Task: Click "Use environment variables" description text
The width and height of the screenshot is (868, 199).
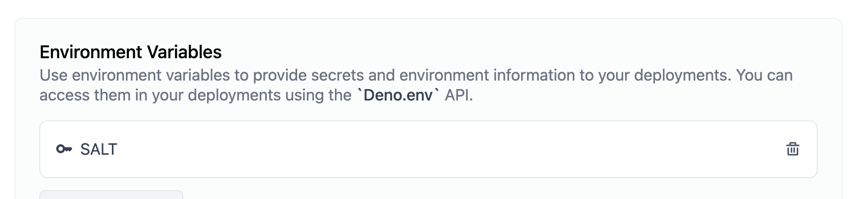Action: [x=135, y=75]
